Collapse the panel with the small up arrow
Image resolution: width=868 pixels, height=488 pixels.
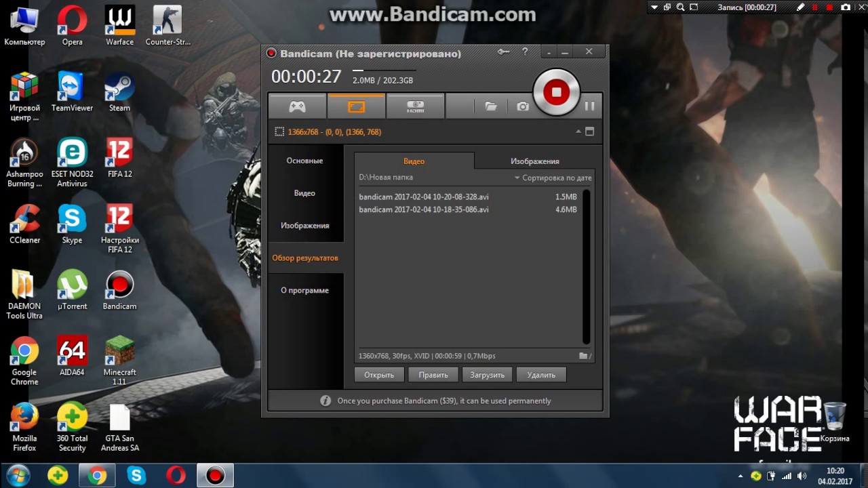coord(578,131)
